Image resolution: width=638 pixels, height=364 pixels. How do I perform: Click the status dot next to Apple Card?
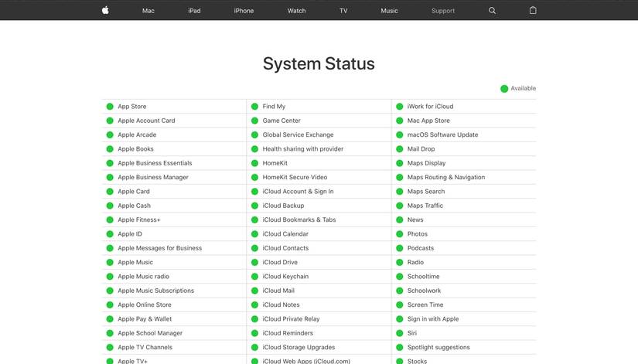[110, 192]
